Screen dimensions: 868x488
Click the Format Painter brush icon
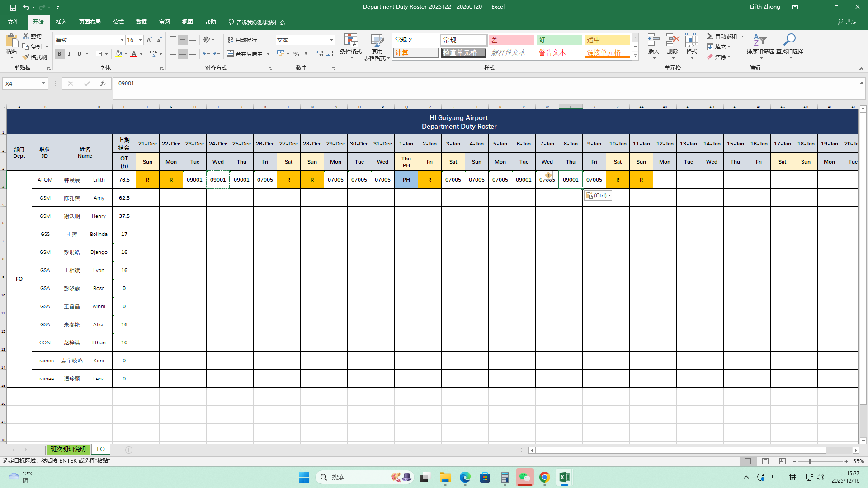coord(26,57)
